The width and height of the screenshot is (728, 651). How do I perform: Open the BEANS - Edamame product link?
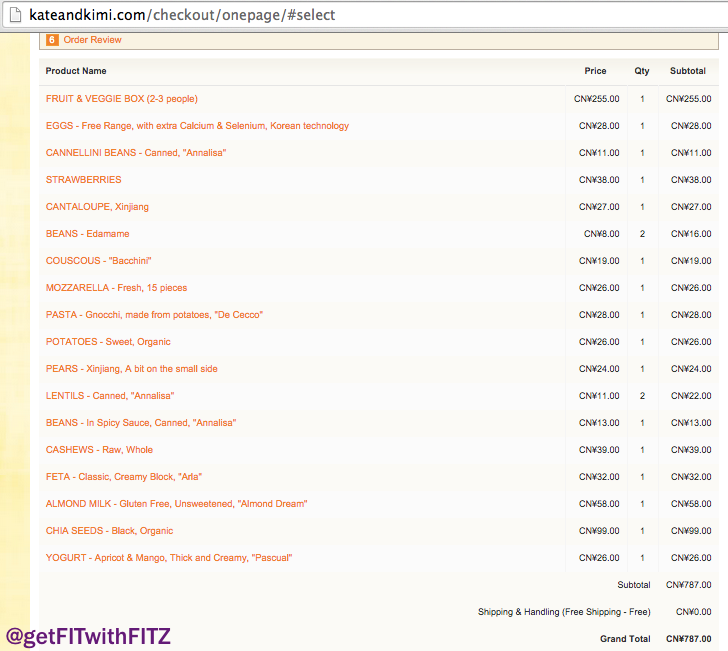click(87, 234)
